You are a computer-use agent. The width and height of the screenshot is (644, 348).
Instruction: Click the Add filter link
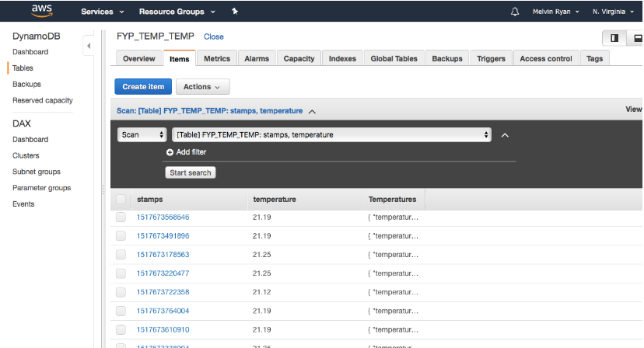pyautogui.click(x=191, y=152)
